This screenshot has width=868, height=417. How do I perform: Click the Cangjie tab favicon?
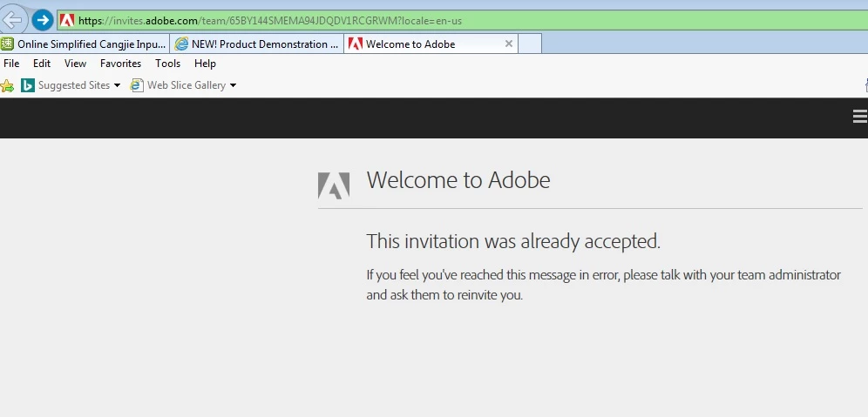click(x=7, y=44)
